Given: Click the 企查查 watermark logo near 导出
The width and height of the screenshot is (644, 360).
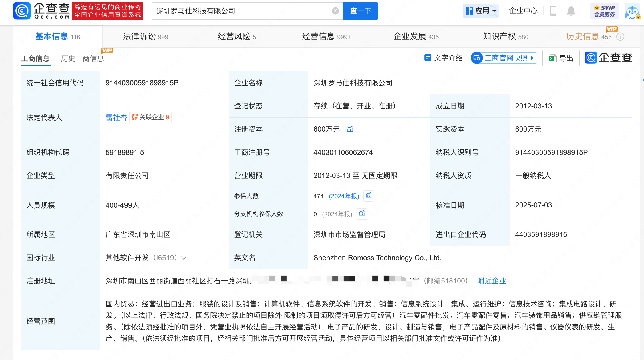Looking at the screenshot, I should pos(608,58).
